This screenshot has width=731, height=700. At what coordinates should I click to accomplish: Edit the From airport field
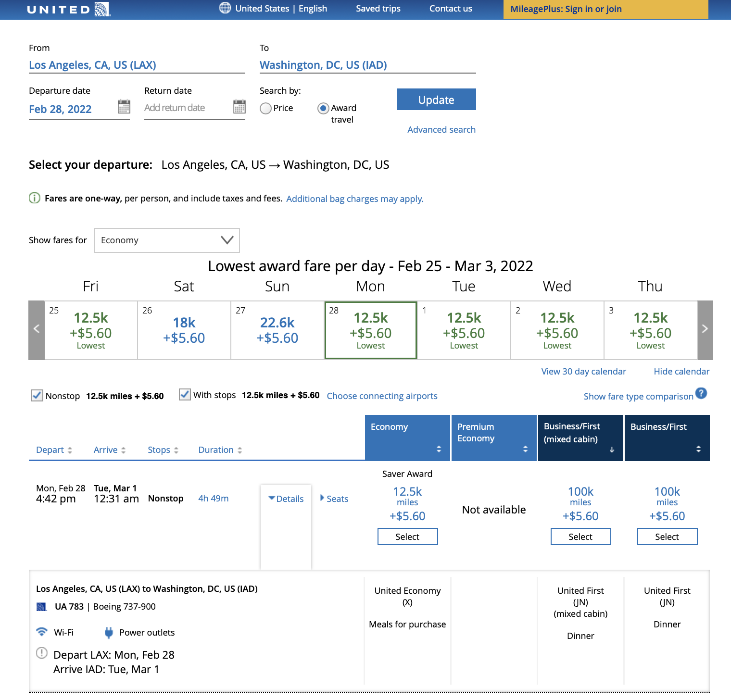pos(137,65)
